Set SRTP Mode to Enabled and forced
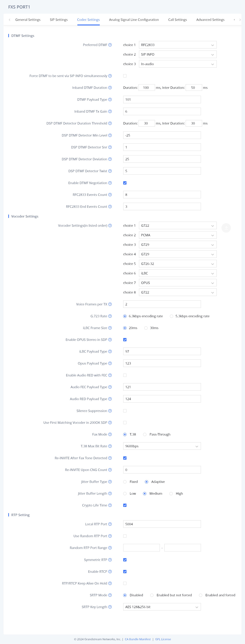The image size is (245, 644). (x=200, y=595)
